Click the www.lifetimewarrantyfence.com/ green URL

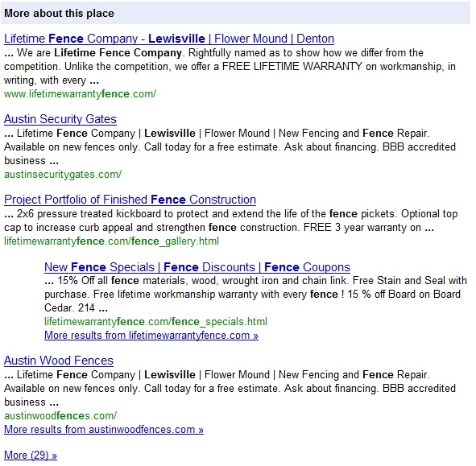pos(80,94)
